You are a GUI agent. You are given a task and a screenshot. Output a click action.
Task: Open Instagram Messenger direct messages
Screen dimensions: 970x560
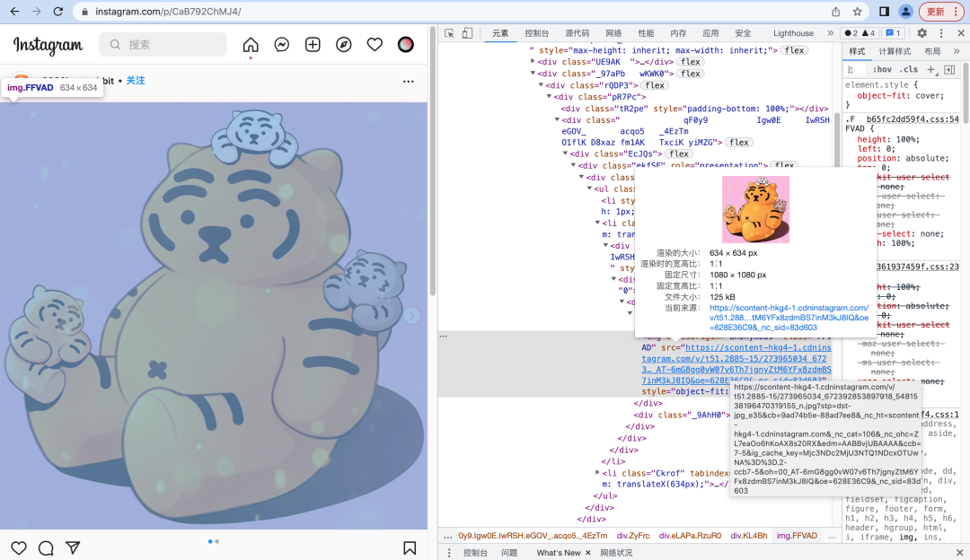tap(281, 45)
